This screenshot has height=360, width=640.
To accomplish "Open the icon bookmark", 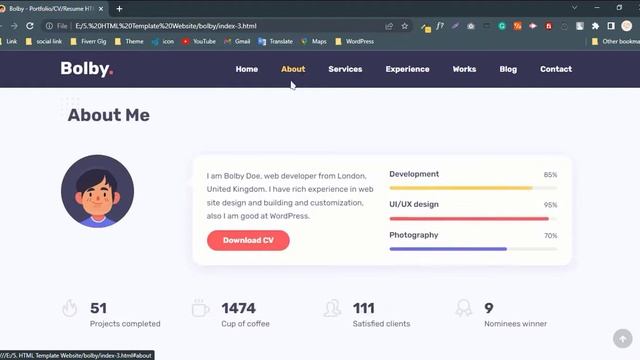I will point(163,41).
